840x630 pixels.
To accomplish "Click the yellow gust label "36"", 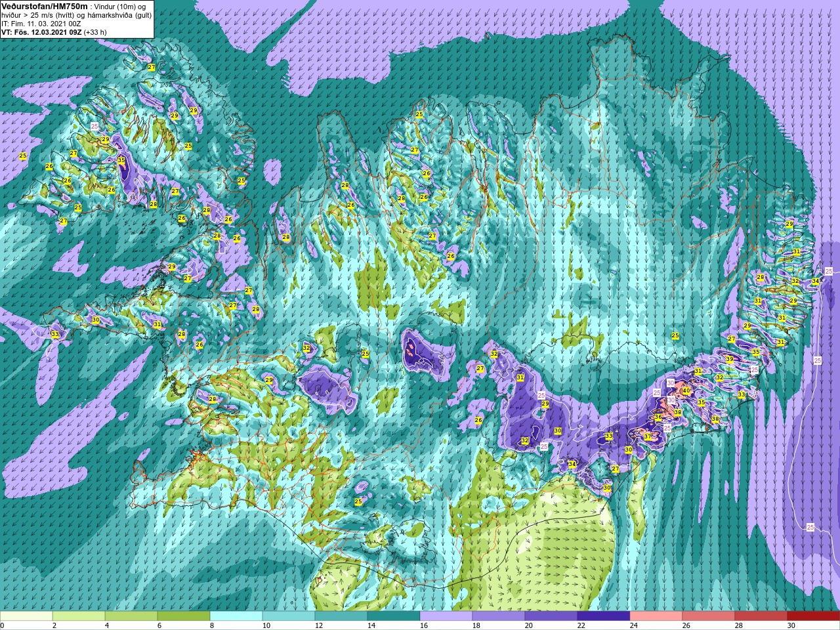I will [x=658, y=417].
